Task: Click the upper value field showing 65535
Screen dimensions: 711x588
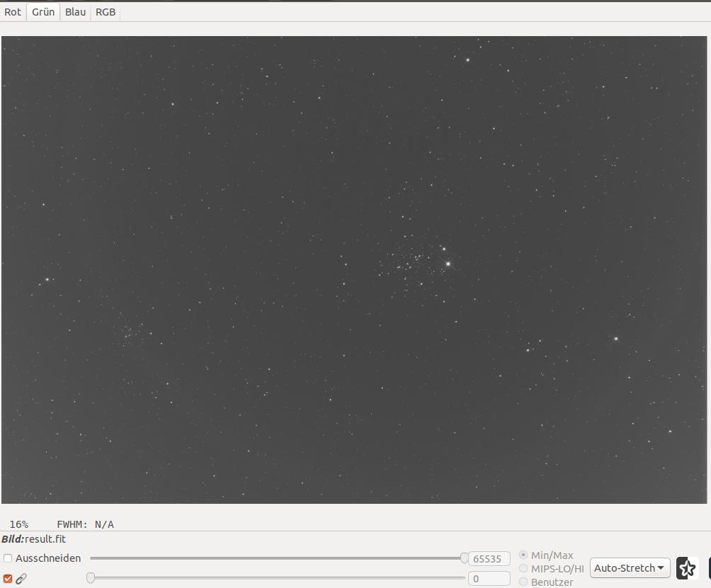Action: click(489, 558)
